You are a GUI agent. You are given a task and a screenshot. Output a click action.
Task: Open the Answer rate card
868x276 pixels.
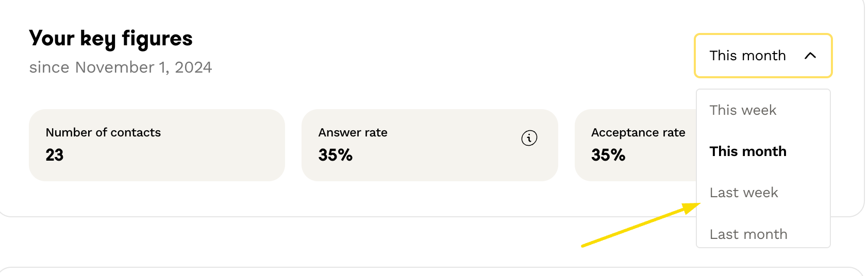(x=429, y=145)
